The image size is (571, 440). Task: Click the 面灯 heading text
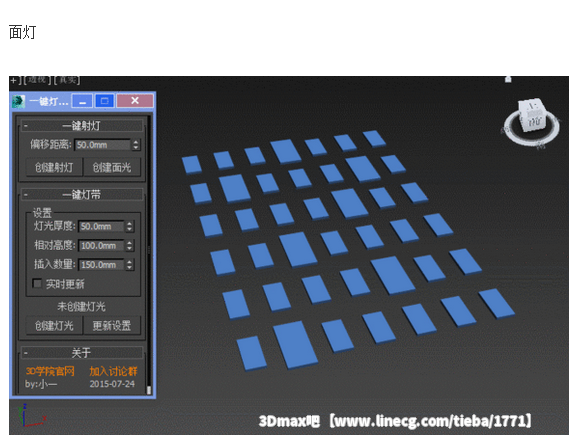tap(23, 32)
